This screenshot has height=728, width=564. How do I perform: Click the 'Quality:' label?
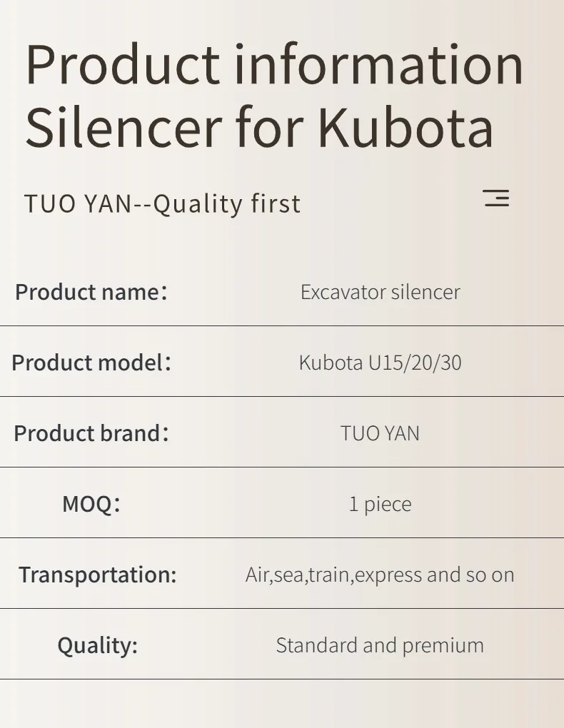point(97,645)
